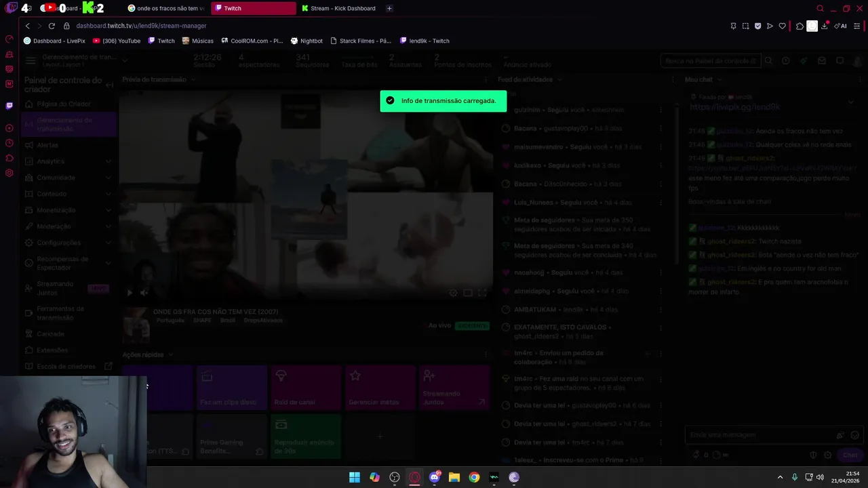868x488 pixels.
Task: Click the site lock icon in the address bar
Action: (x=66, y=26)
